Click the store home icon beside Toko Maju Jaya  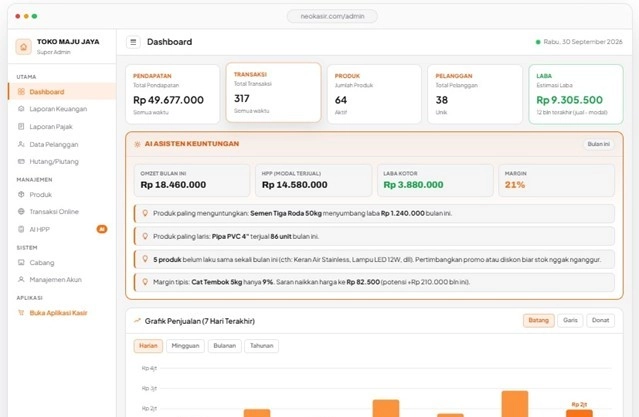[x=23, y=47]
